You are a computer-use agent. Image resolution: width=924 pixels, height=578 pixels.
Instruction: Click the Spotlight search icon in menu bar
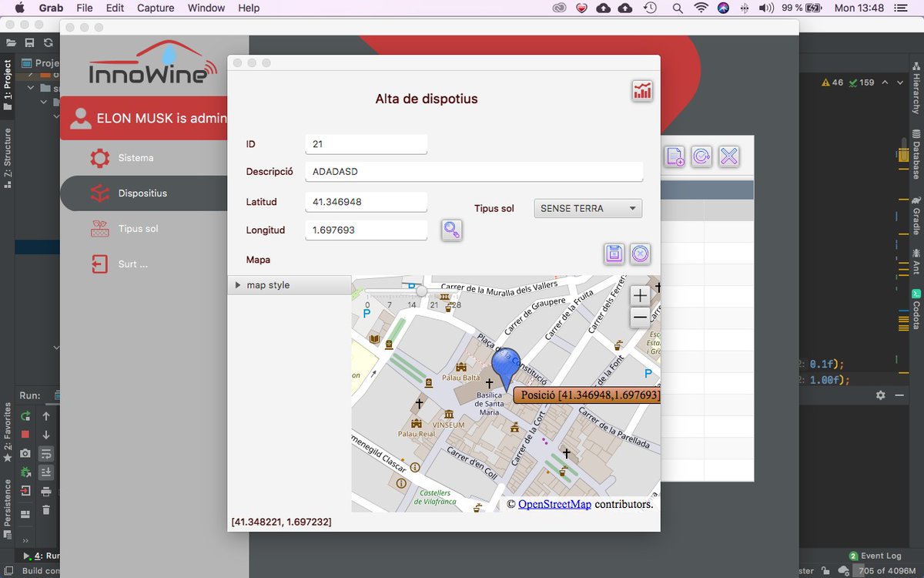678,8
